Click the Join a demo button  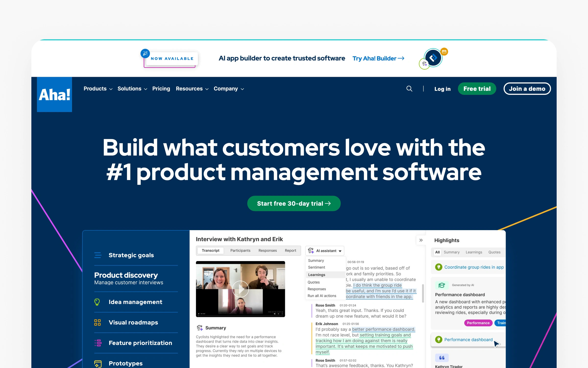527,89
